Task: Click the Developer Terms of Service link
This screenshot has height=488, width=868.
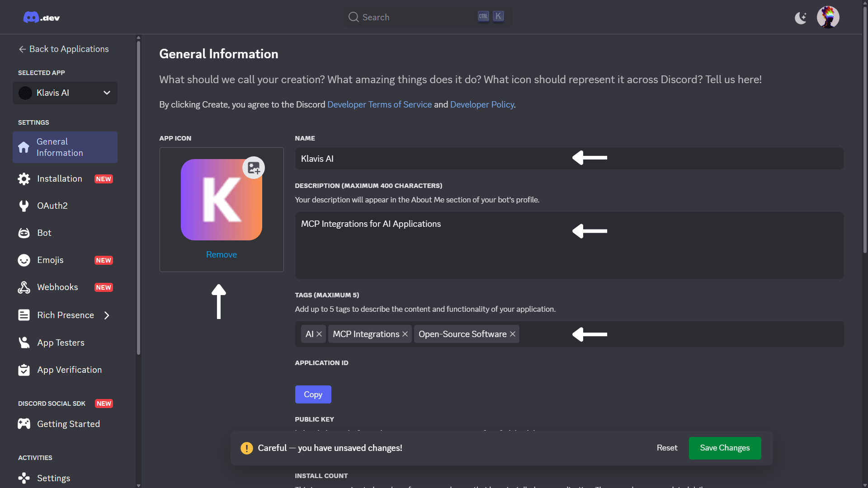Action: (x=379, y=105)
